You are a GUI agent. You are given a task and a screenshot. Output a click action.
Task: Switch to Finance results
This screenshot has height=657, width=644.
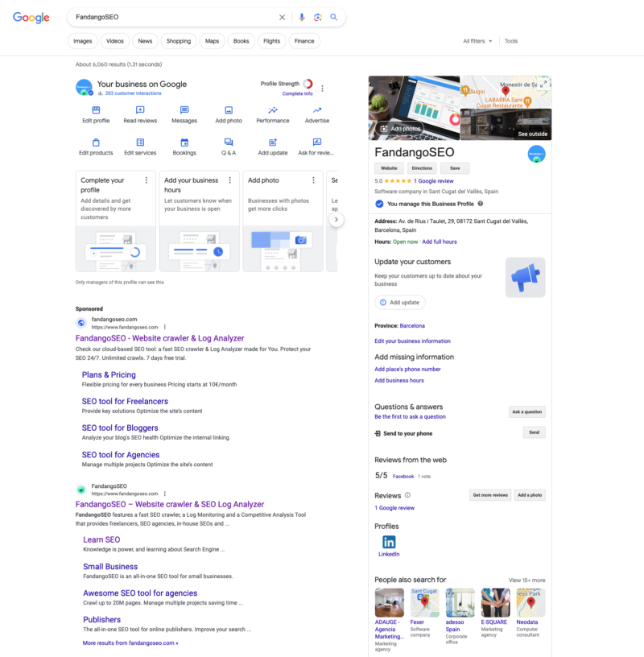tap(304, 41)
